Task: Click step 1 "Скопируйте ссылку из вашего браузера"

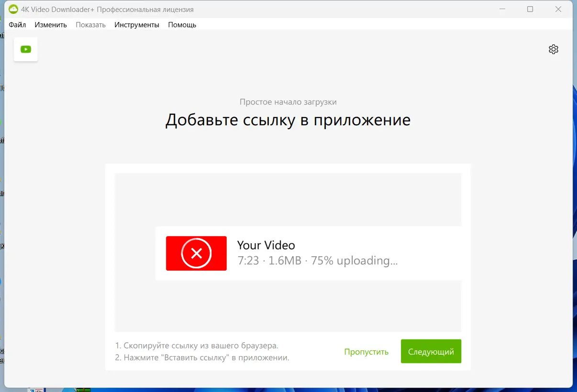Action: tap(197, 345)
